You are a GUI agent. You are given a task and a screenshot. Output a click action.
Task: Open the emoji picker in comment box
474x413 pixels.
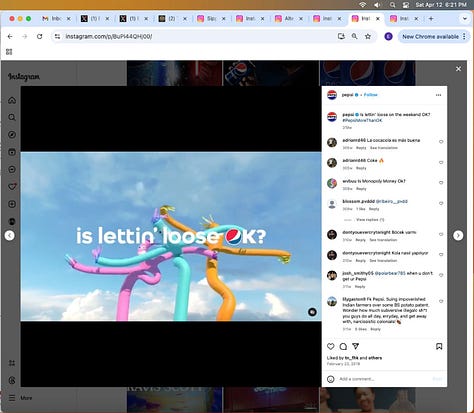[x=330, y=379]
